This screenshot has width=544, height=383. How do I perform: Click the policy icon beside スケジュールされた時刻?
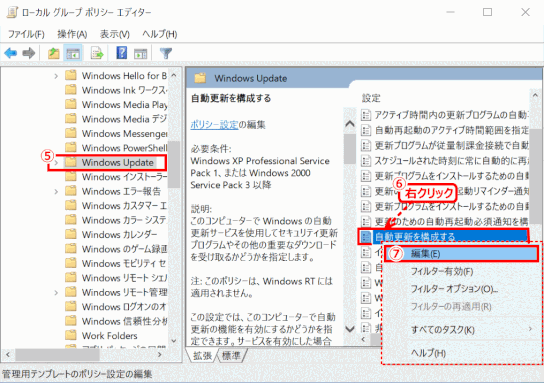click(x=366, y=160)
